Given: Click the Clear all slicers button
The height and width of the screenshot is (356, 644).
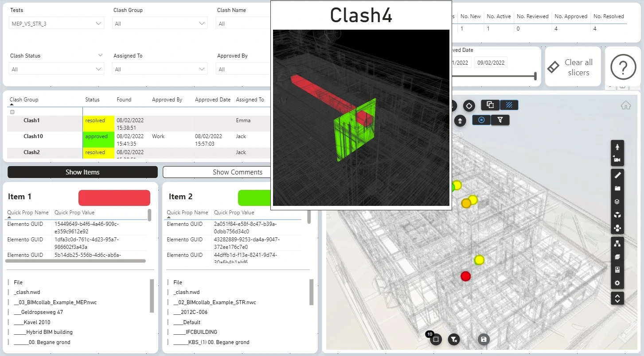Looking at the screenshot, I should (x=573, y=67).
